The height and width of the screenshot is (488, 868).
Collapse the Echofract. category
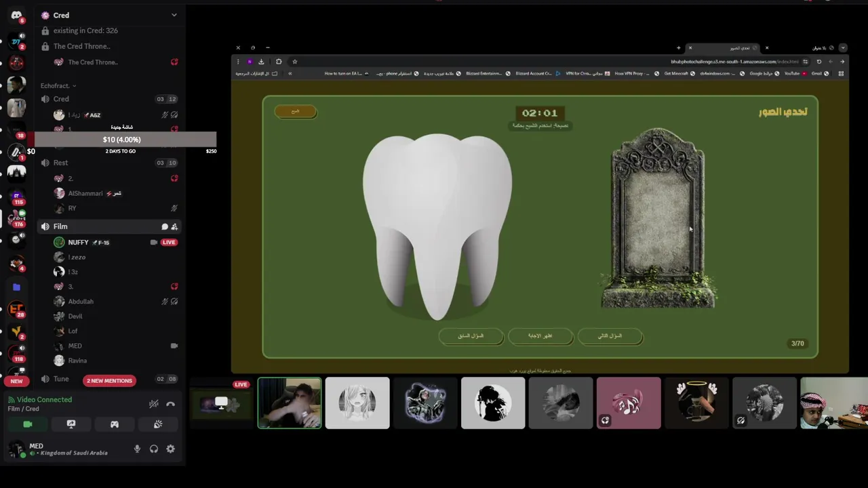pyautogui.click(x=58, y=85)
